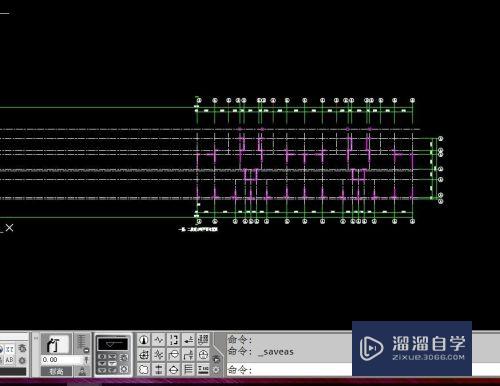500x386 pixels.
Task: Select the revision cloud tool
Action: (x=143, y=370)
